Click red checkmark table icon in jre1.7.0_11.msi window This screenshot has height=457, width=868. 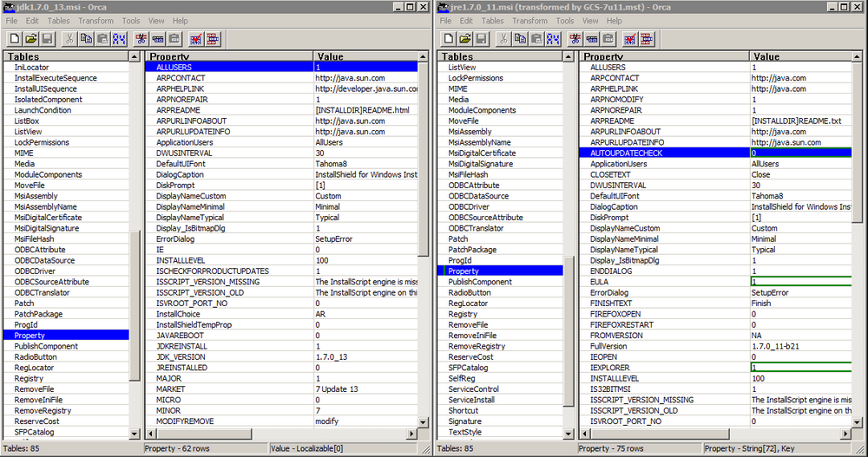[630, 39]
